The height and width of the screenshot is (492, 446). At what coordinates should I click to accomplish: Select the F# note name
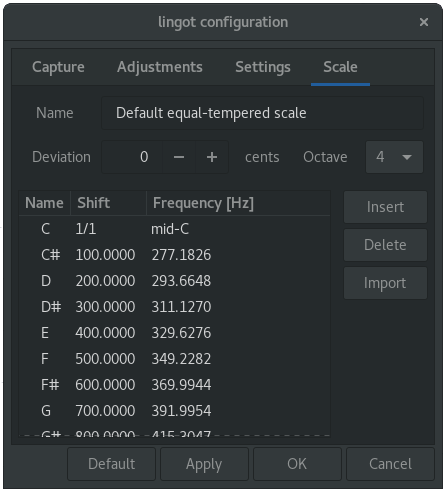click(50, 385)
